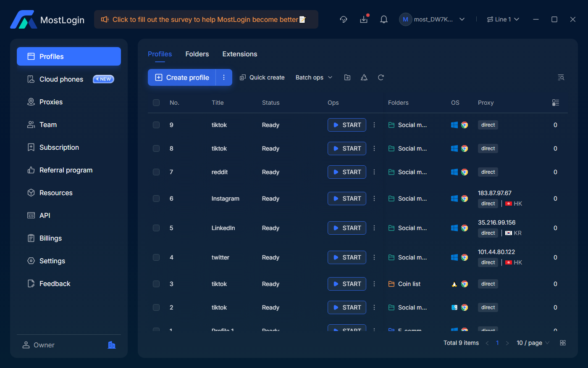This screenshot has height=368, width=588.
Task: Click the Create profile button
Action: 182,77
